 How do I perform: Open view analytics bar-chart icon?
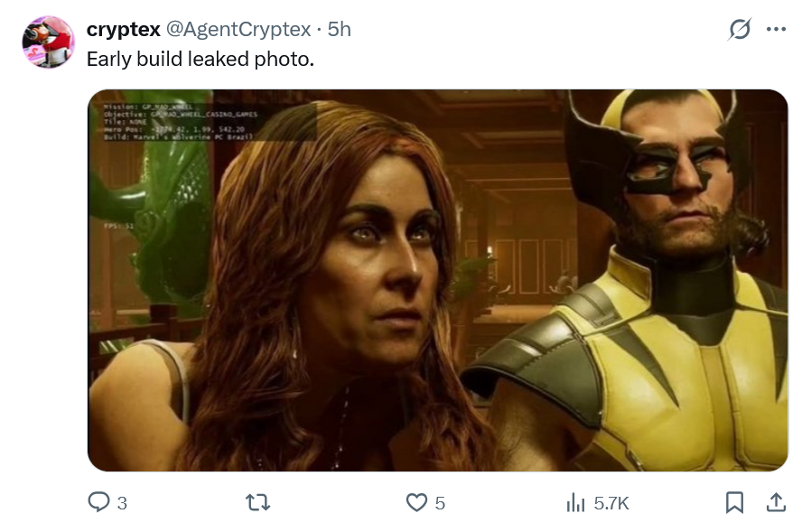[x=575, y=502]
